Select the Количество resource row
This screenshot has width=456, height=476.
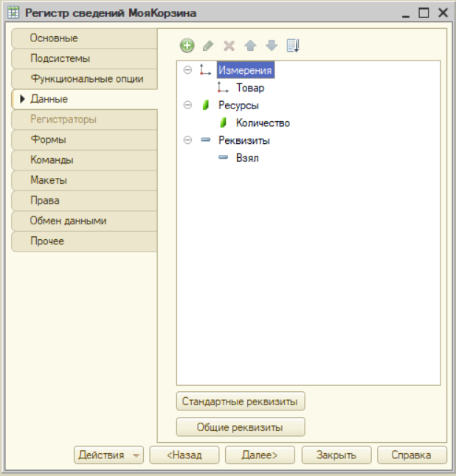tap(263, 123)
